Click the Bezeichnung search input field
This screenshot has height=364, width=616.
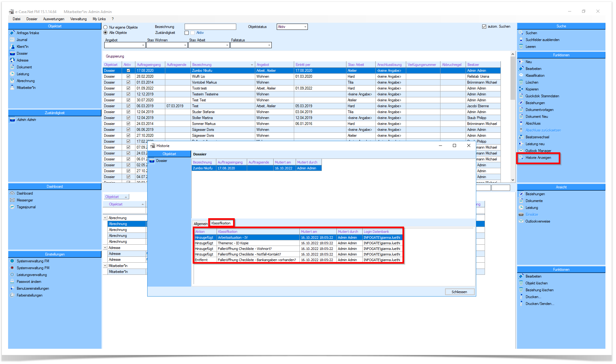(210, 27)
